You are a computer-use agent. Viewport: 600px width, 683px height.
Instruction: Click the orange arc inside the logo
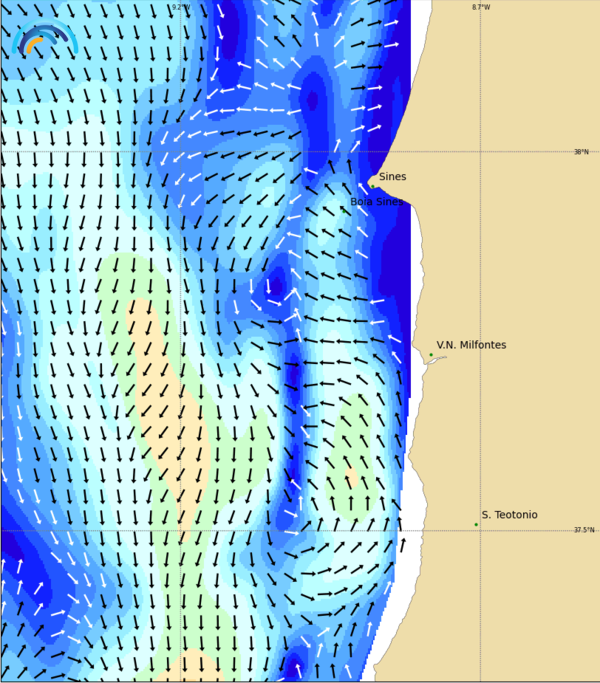(34, 44)
